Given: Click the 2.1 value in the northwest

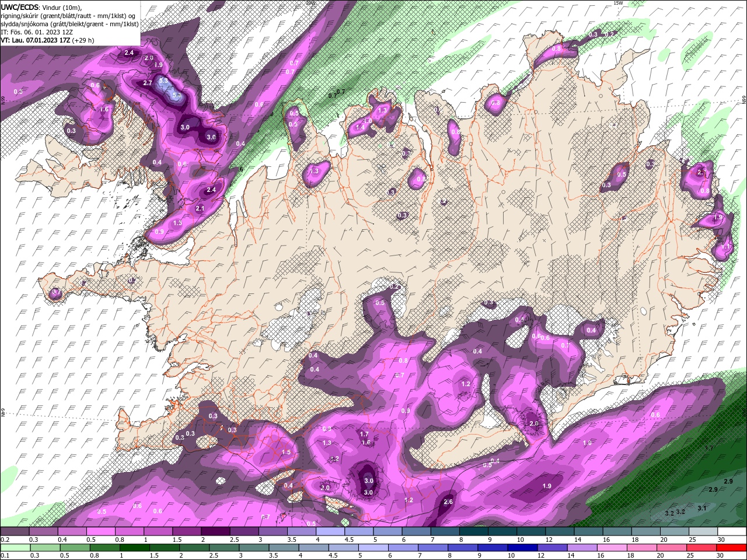Looking at the screenshot, I should [200, 209].
